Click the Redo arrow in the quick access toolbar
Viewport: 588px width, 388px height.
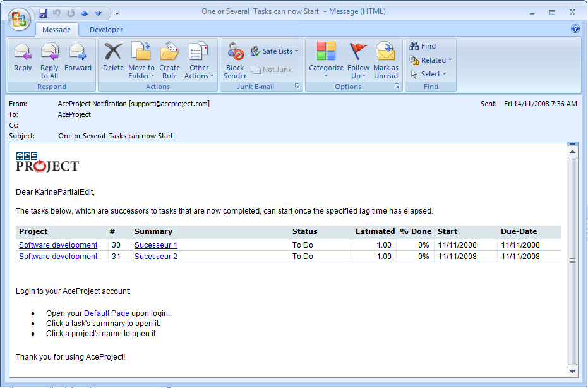71,13
